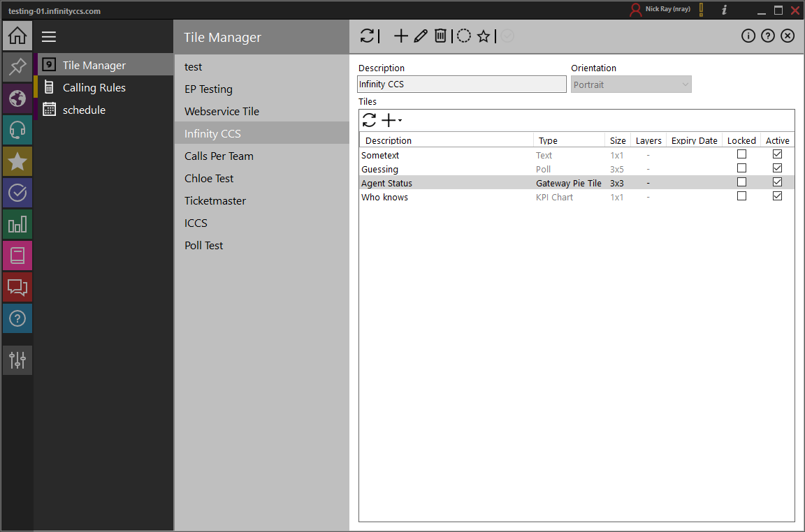This screenshot has height=532, width=805.
Task: Toggle Locked checkbox for Who knows
Action: coord(741,195)
